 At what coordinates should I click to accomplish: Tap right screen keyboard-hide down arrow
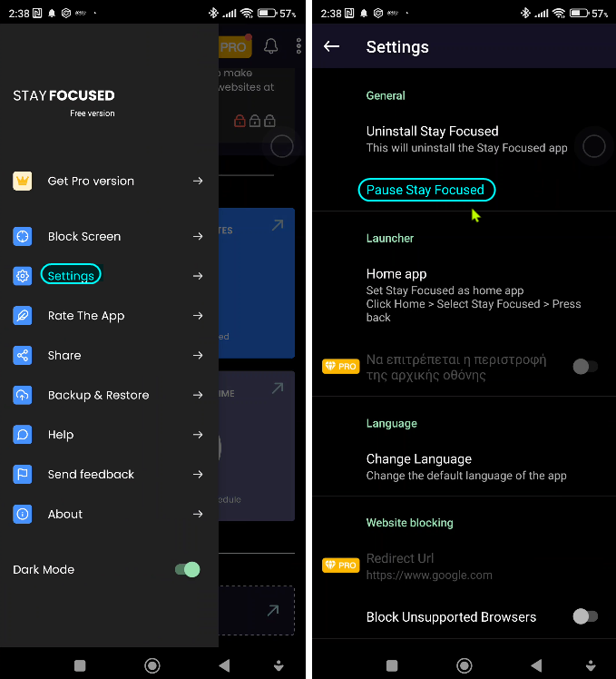(x=591, y=665)
